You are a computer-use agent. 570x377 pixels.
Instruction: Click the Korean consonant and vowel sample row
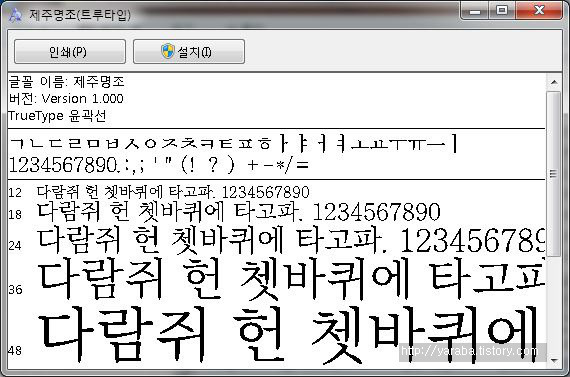pos(233,144)
